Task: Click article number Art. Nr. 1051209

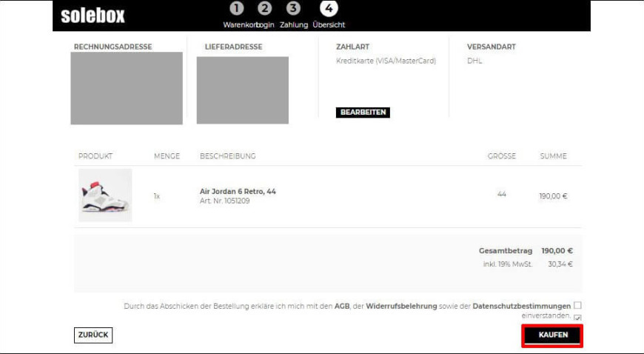Action: pos(225,201)
